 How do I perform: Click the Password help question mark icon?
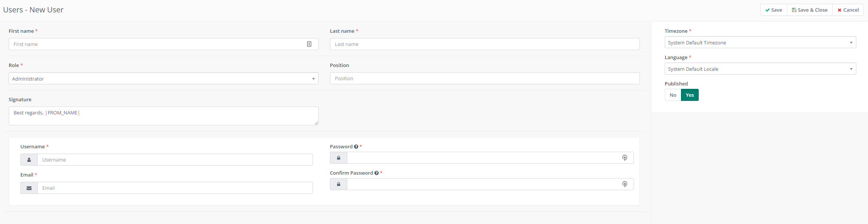point(356,147)
